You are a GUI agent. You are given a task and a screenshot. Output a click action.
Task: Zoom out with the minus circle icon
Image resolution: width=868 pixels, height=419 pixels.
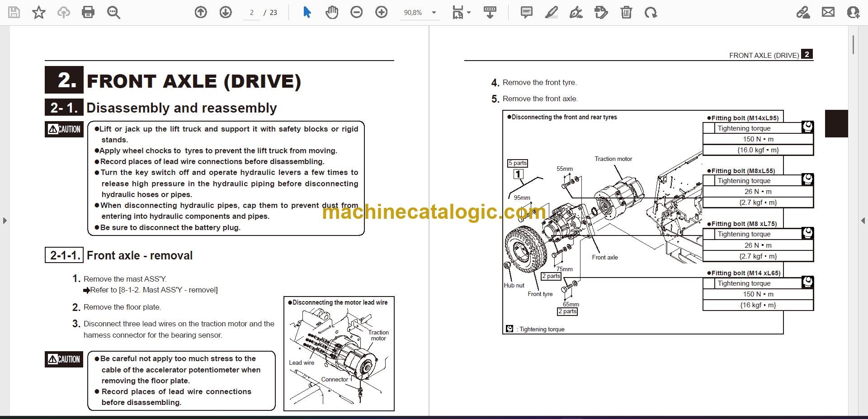(357, 12)
